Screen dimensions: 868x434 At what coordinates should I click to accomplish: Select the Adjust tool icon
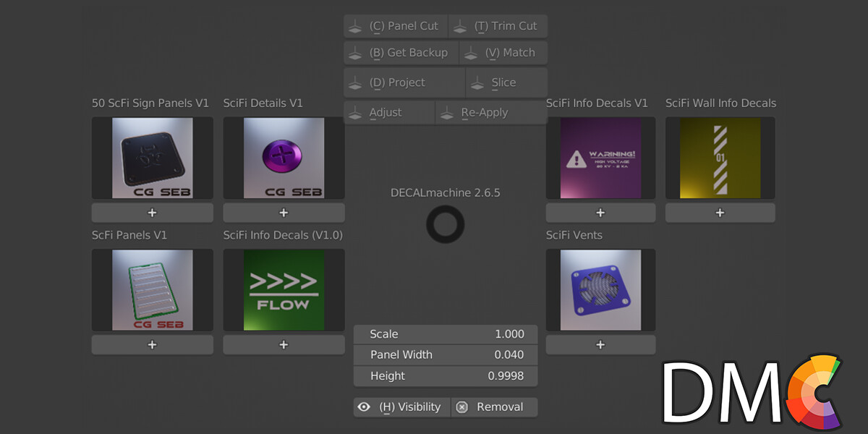(x=355, y=111)
